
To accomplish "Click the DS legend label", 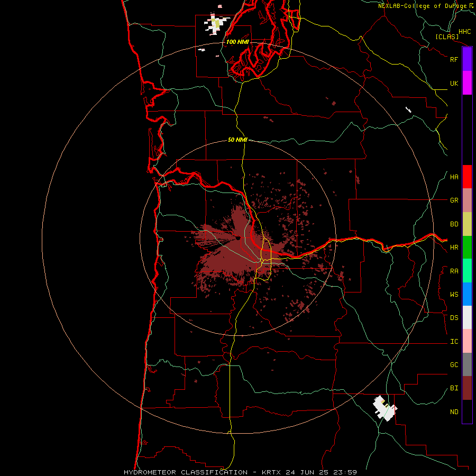I will point(454,318).
